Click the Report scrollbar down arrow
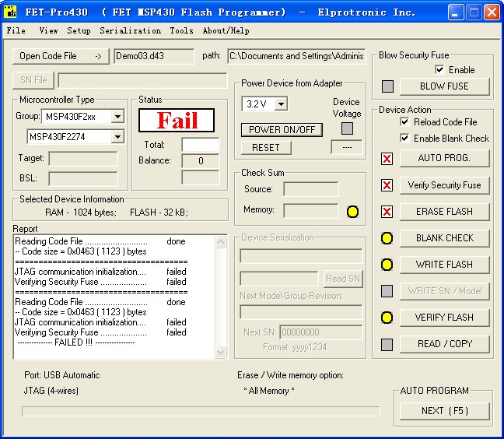 (221, 352)
